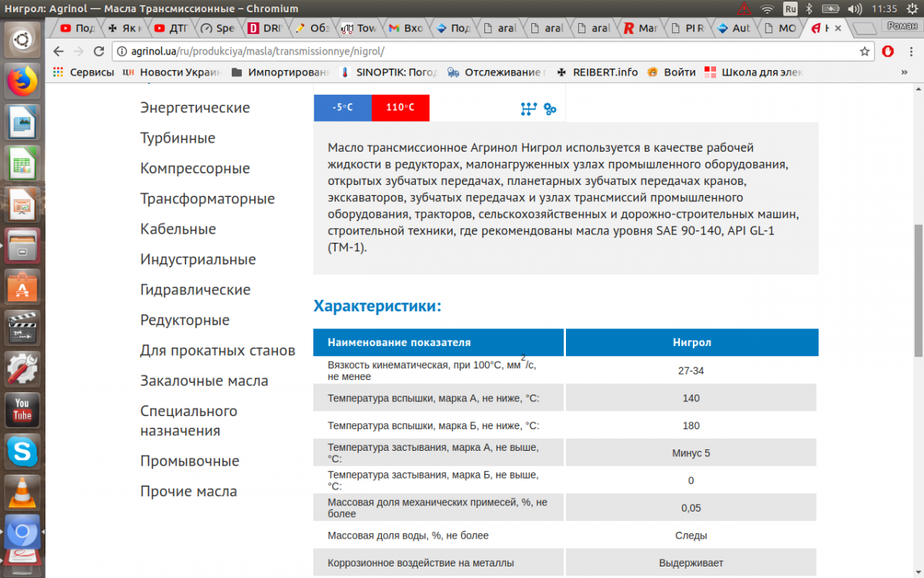Select the Компрессорные oils category

point(195,169)
